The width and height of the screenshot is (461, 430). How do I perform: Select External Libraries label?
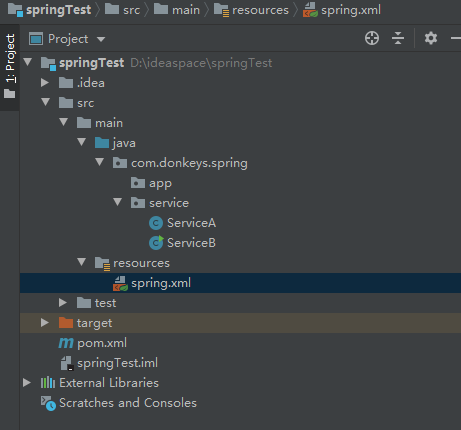(x=109, y=383)
